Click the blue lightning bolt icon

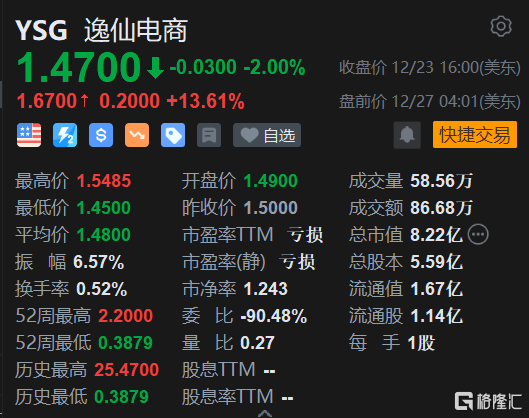pyautogui.click(x=65, y=135)
